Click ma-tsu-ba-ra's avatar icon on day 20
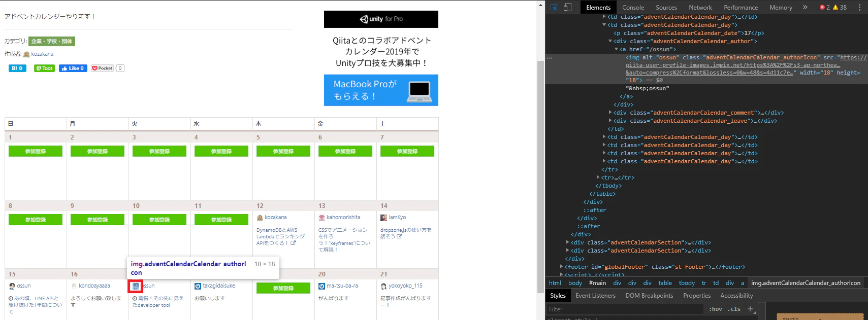The width and height of the screenshot is (868, 320). (322, 286)
